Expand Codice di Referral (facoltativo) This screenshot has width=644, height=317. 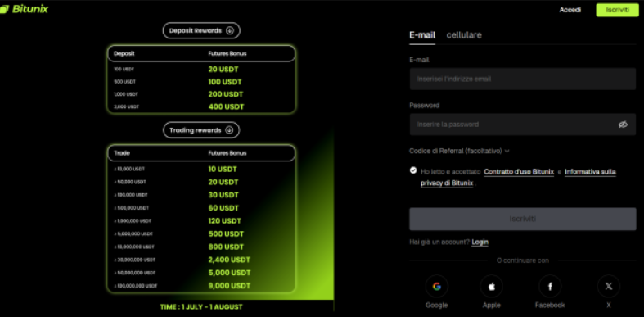click(x=460, y=151)
